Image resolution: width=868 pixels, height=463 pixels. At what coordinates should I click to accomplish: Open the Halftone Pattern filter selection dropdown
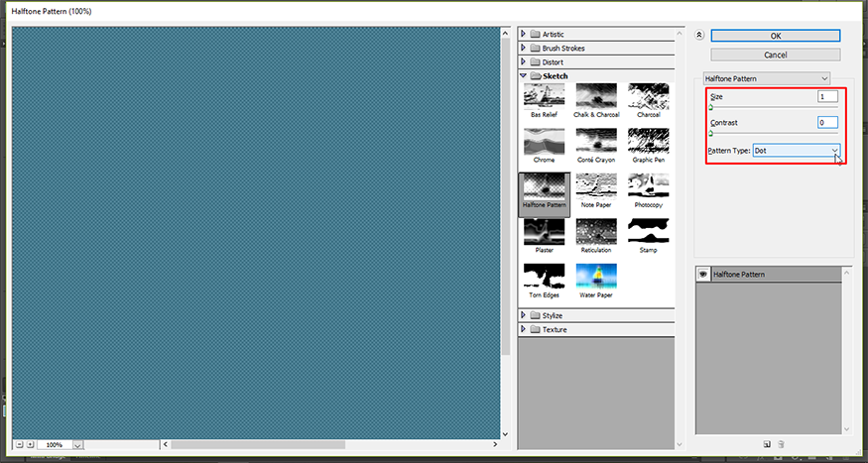pos(767,78)
